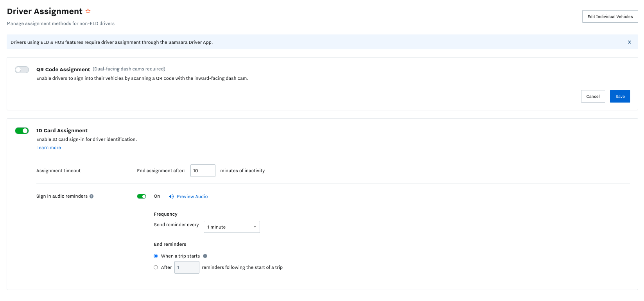Image resolution: width=644 pixels, height=301 pixels.
Task: Select the When a trip starts radio option
Action: [156, 256]
